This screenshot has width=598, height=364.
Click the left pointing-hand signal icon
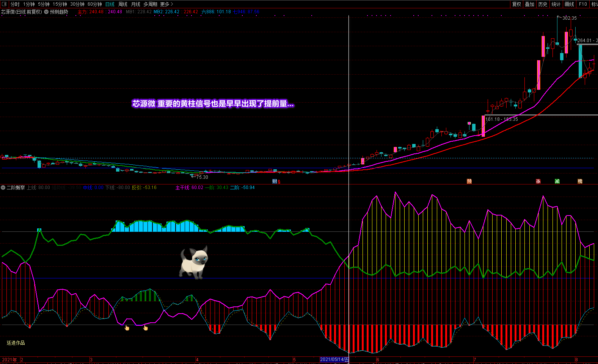point(127,328)
